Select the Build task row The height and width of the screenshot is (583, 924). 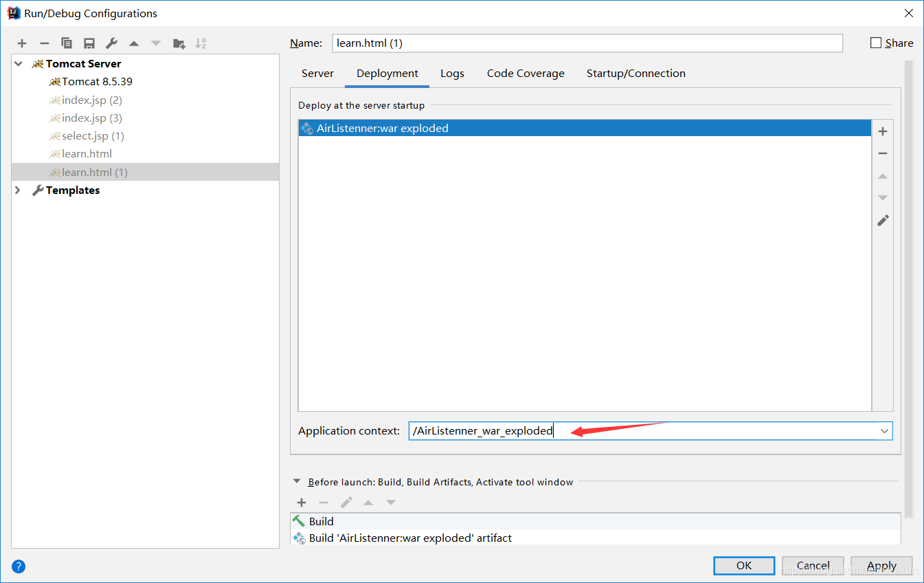(x=595, y=521)
